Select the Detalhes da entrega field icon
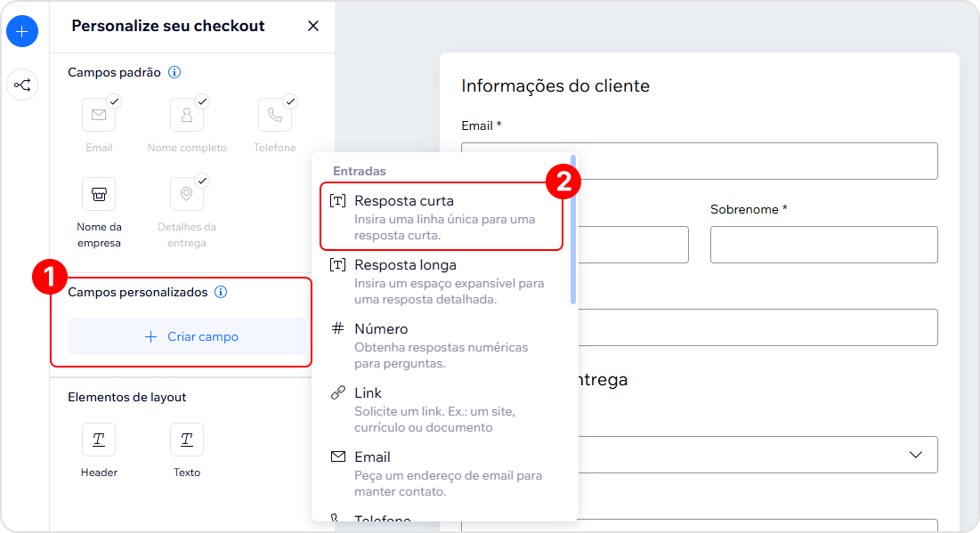Screen dimensions: 980x533 [187, 194]
